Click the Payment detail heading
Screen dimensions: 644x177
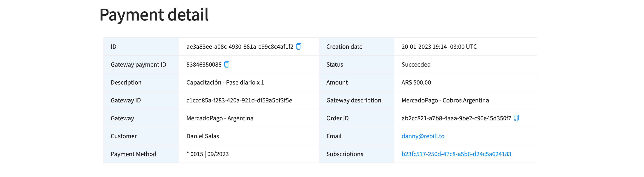pyautogui.click(x=154, y=15)
